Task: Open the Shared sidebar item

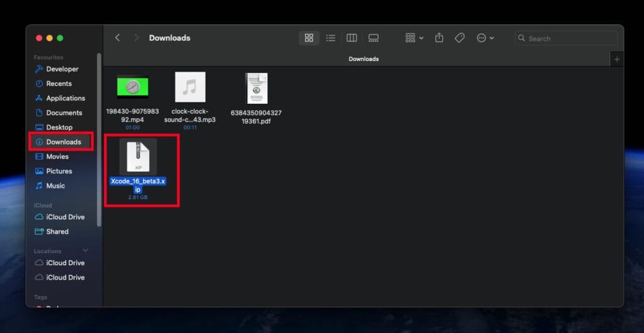Action: coord(57,231)
